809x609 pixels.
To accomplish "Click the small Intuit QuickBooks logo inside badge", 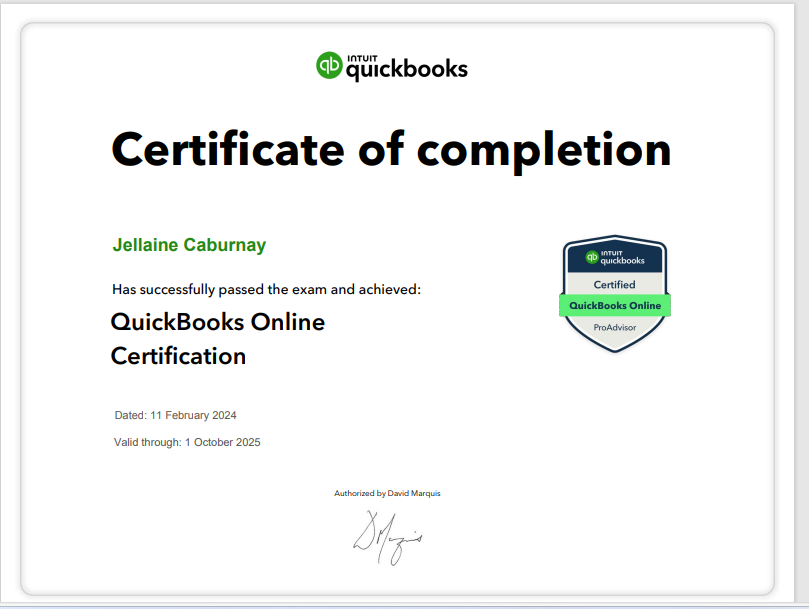I will [x=614, y=257].
